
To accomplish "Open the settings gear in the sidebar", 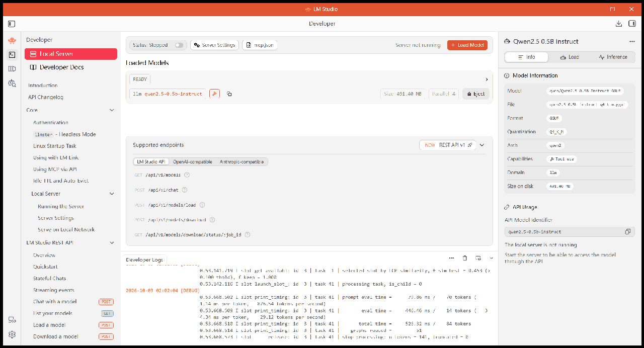I will click(12, 334).
